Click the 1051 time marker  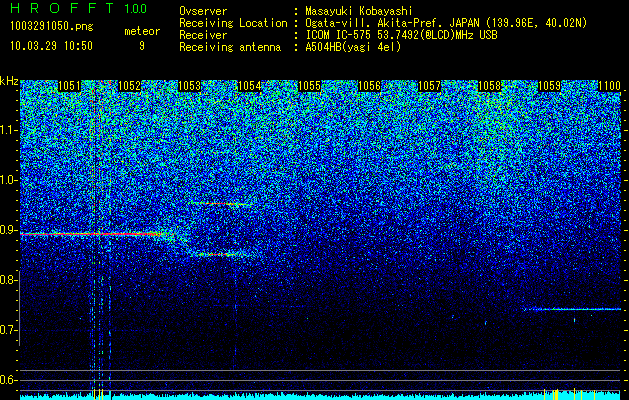click(x=69, y=86)
